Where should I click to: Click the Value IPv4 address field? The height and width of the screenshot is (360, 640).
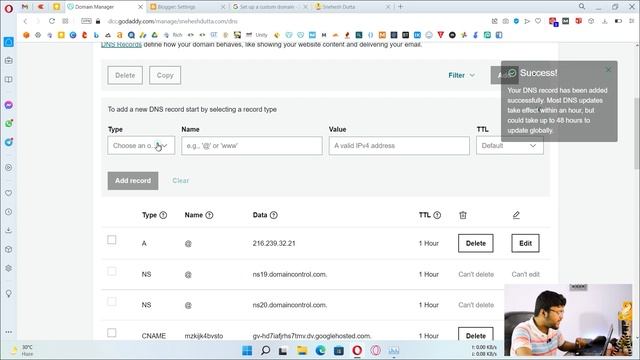[x=399, y=146]
